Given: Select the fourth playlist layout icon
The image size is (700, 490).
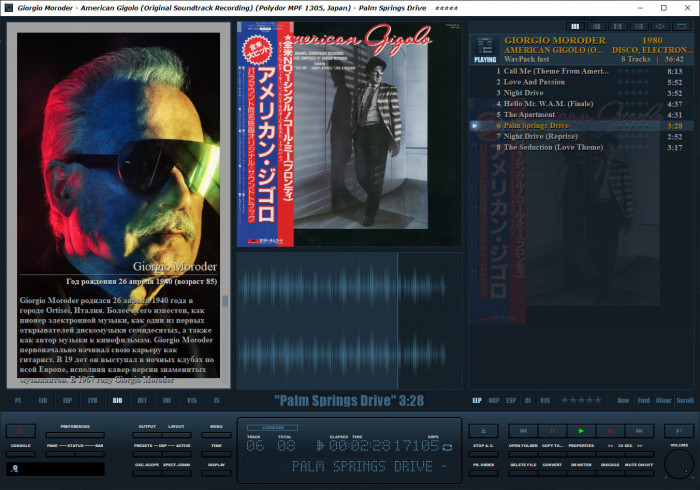Looking at the screenshot, I should (x=639, y=27).
